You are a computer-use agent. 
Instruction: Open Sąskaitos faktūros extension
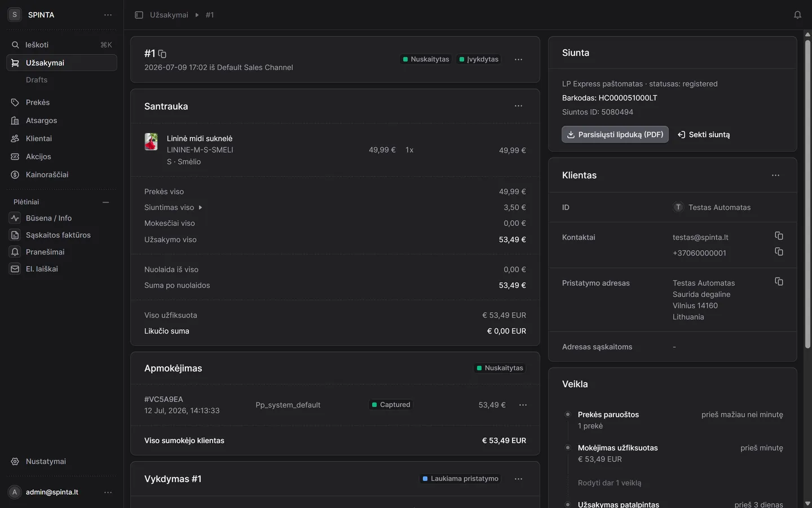[x=61, y=235]
